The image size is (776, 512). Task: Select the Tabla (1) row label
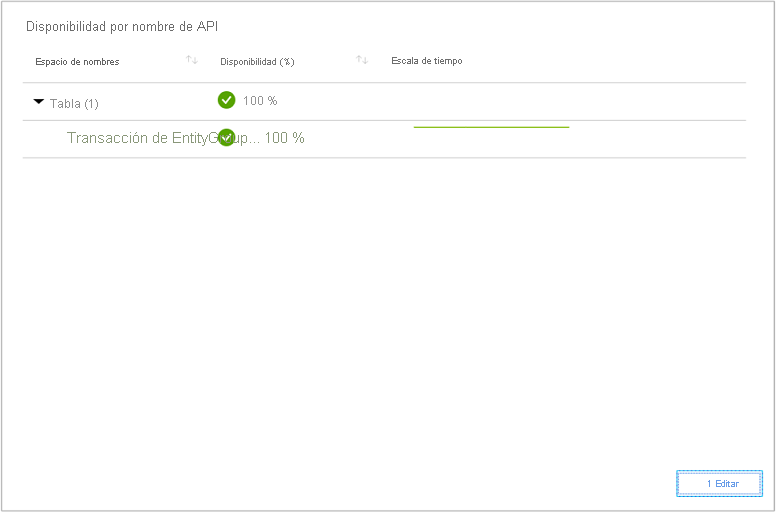click(74, 103)
